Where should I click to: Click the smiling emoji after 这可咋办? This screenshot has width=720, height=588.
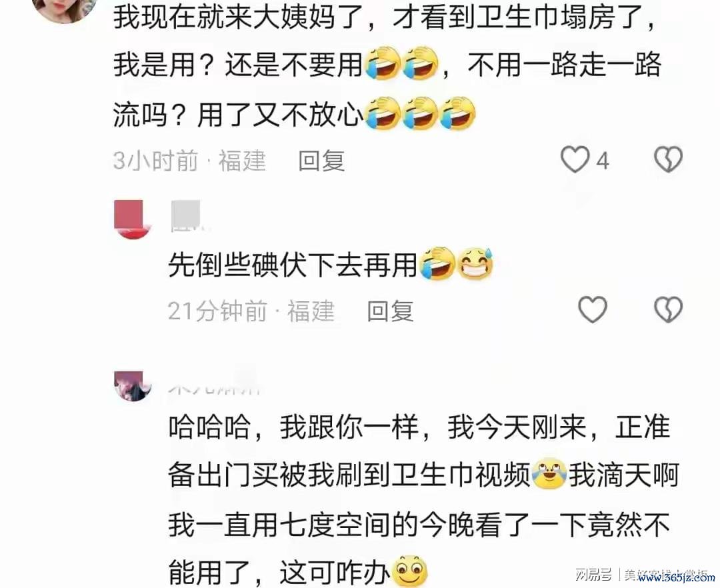(x=411, y=571)
